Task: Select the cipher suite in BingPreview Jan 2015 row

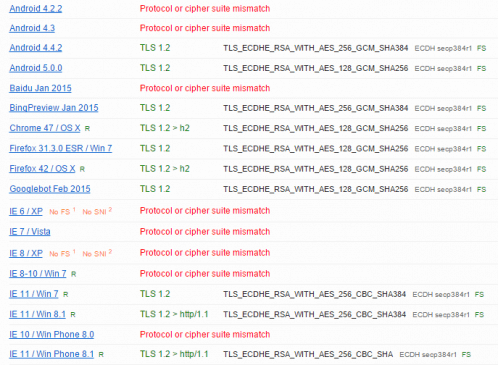Action: [x=316, y=108]
